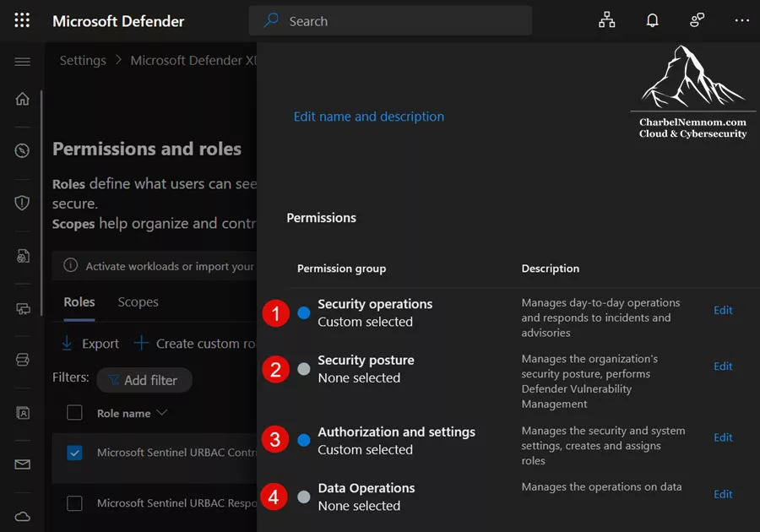Click the info icon on Activate workloads banner
The height and width of the screenshot is (532, 760).
[x=70, y=265]
